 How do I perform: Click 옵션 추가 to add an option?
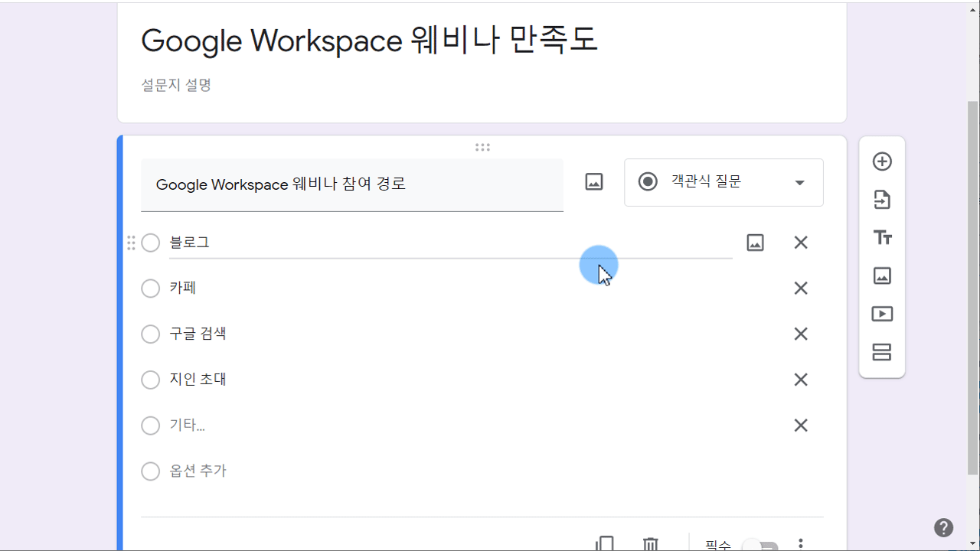point(198,471)
